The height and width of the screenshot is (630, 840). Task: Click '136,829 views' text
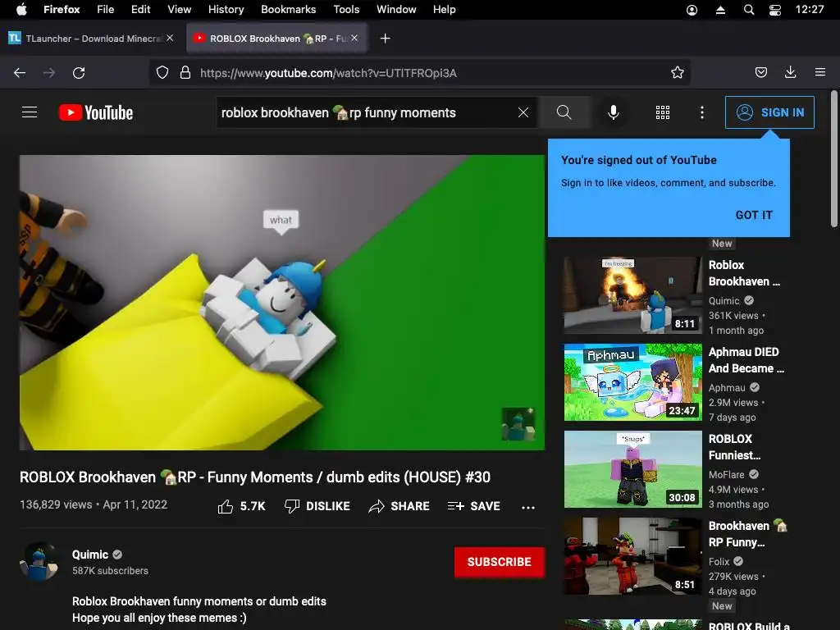click(x=56, y=504)
